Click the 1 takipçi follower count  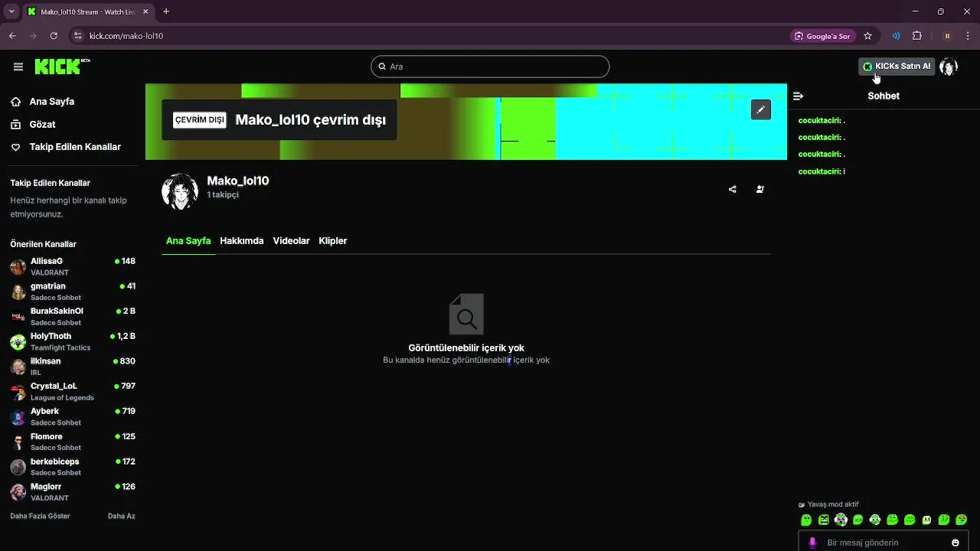click(223, 195)
